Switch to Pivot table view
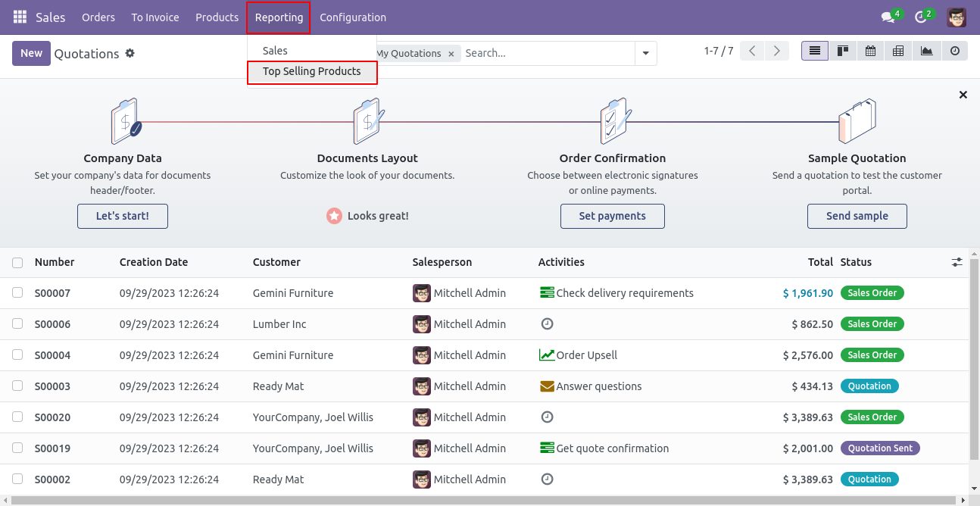 [x=898, y=51]
